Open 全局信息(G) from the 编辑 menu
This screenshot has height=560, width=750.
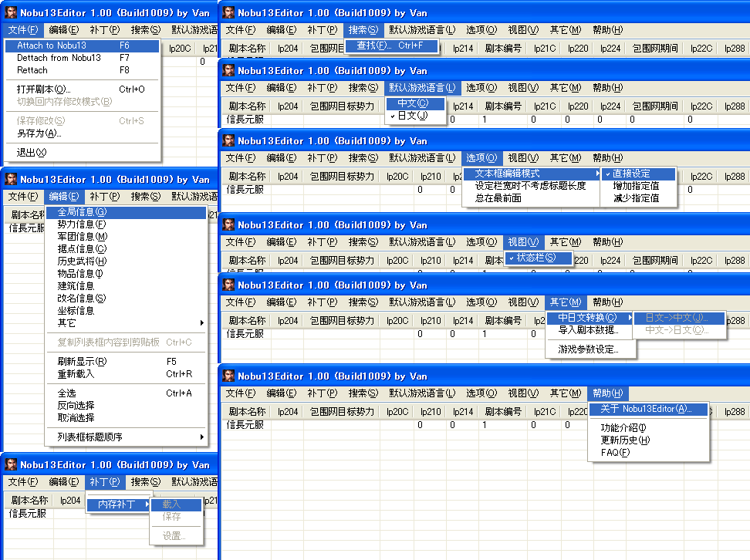tap(127, 212)
